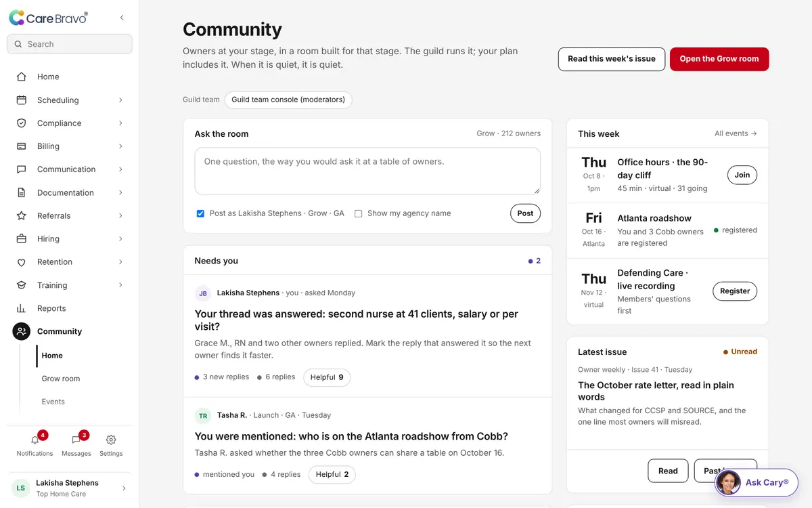Viewport: 812px width, 508px height.
Task: Click the Reports bar chart icon
Action: point(22,308)
